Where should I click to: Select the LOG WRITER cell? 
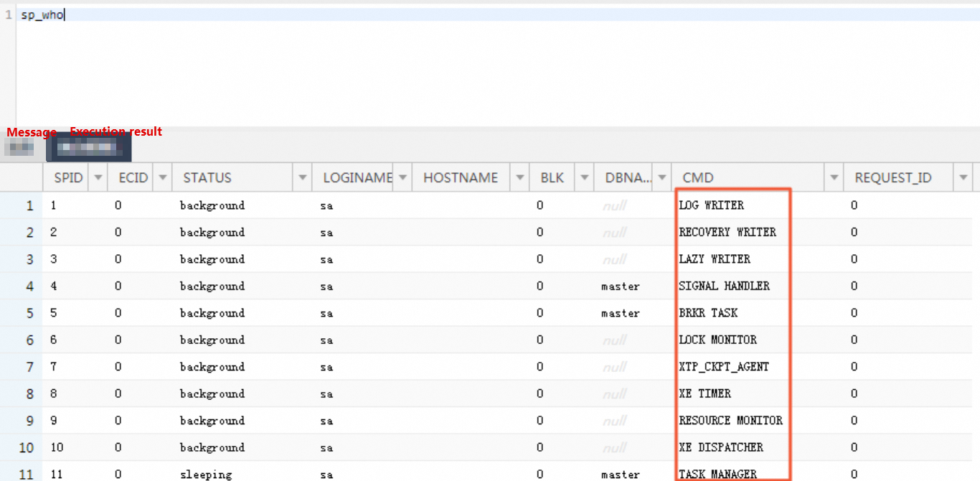click(758, 205)
